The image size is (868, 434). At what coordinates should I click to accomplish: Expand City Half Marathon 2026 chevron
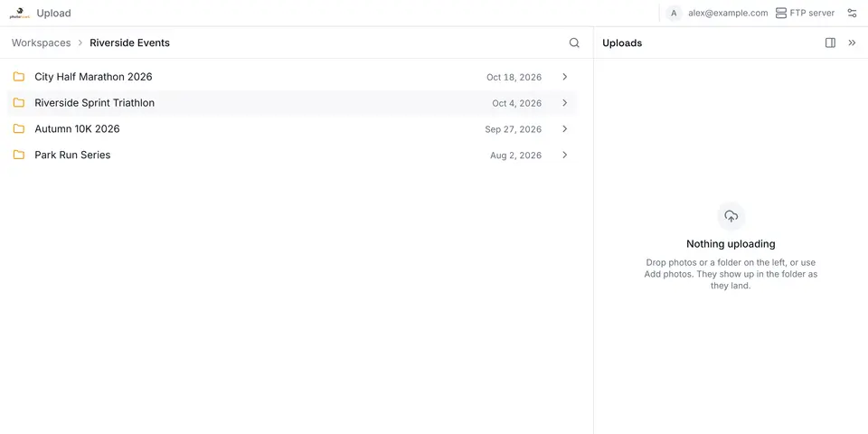pyautogui.click(x=564, y=77)
